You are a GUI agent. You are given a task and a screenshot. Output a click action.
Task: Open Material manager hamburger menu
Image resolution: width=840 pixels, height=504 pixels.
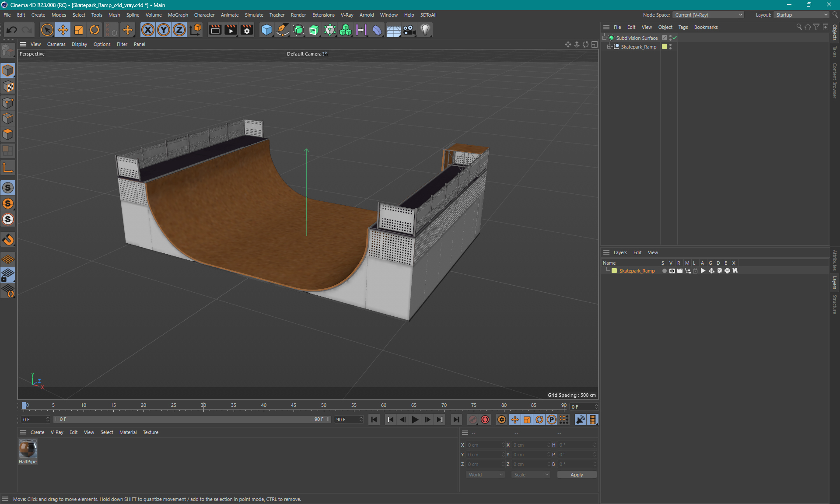coord(23,432)
